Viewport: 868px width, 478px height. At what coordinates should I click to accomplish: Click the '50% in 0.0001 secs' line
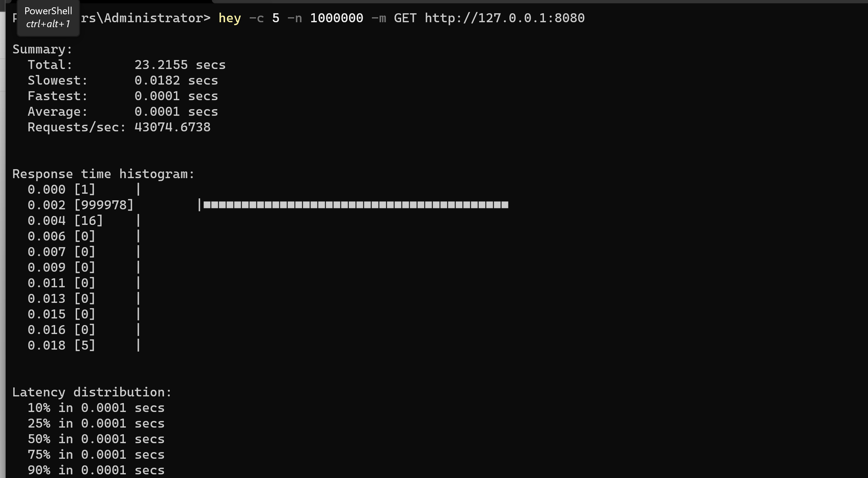(96, 439)
